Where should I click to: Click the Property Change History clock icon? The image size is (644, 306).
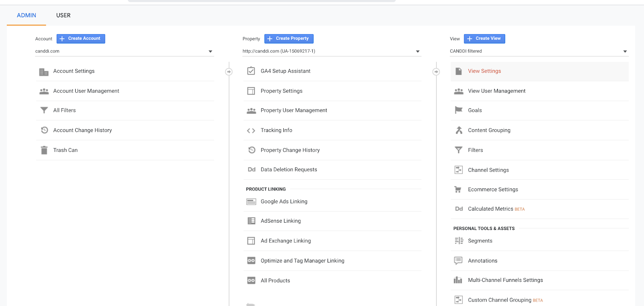point(252,150)
